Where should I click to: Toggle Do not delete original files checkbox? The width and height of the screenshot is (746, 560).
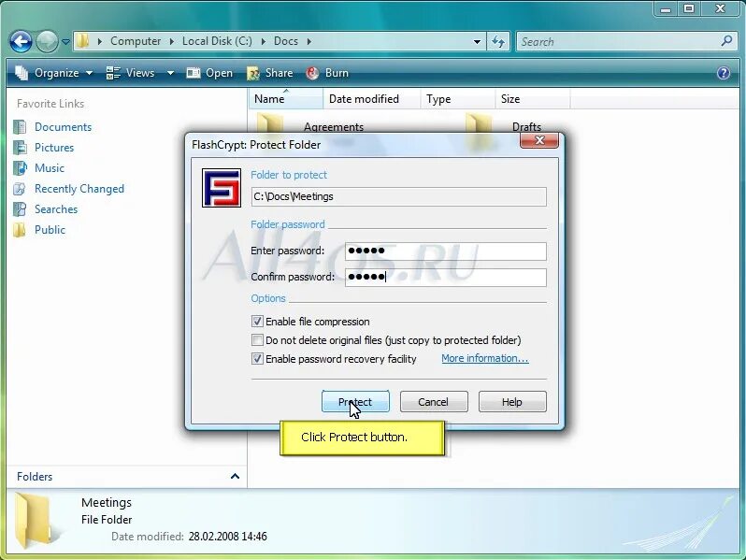click(257, 340)
